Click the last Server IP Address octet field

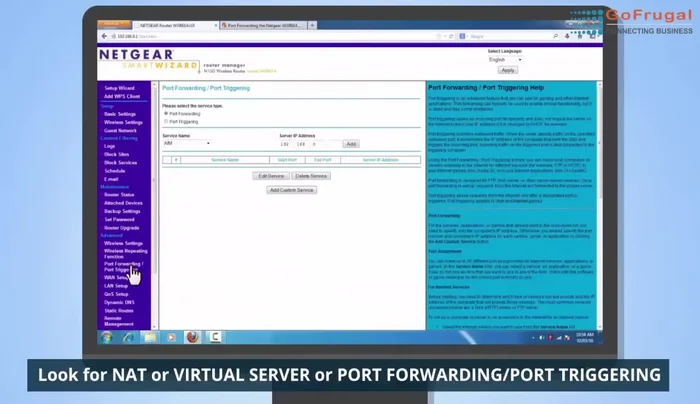[332, 144]
